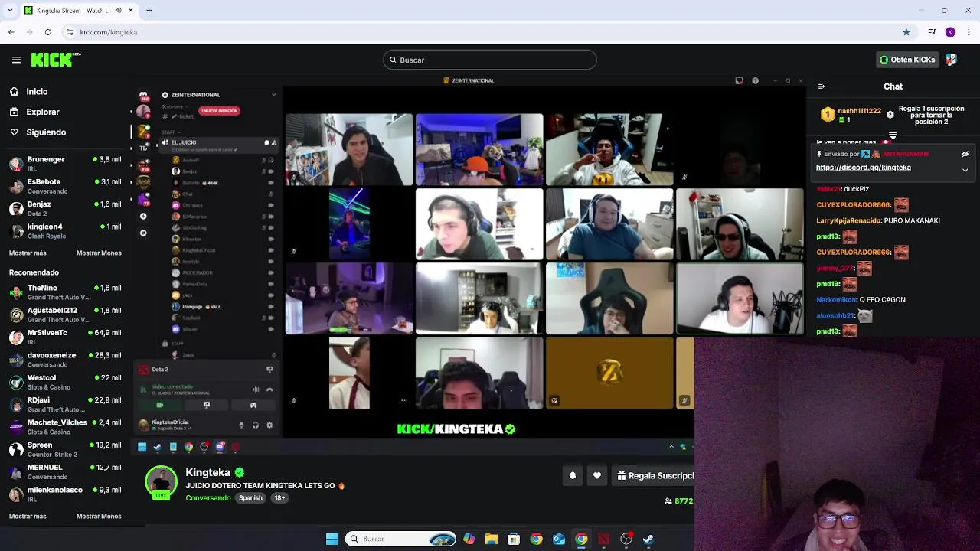The image size is (980, 551).
Task: Open the Kick hamburger menu
Action: [x=16, y=60]
